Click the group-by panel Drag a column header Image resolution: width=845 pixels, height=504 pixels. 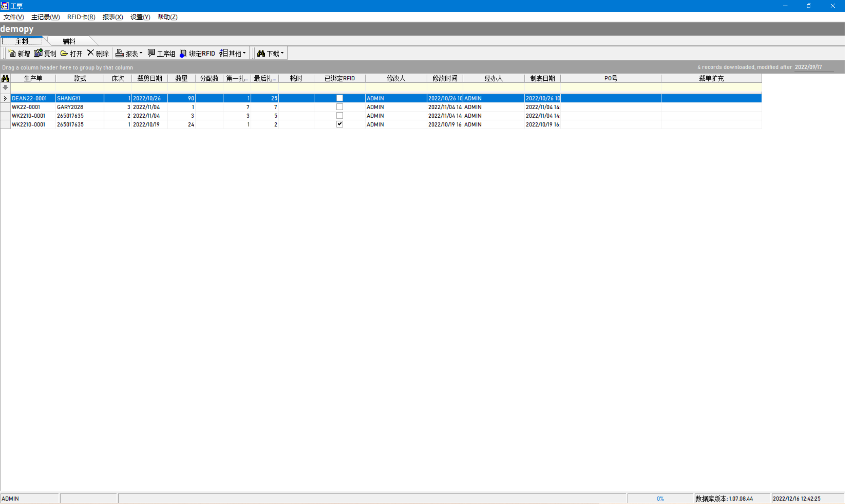(x=67, y=68)
